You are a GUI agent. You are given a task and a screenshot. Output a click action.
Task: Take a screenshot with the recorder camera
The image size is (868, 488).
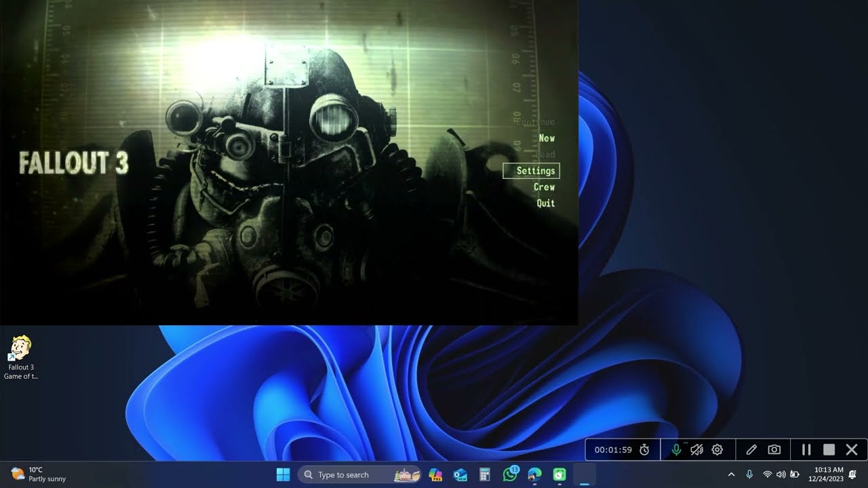[774, 449]
